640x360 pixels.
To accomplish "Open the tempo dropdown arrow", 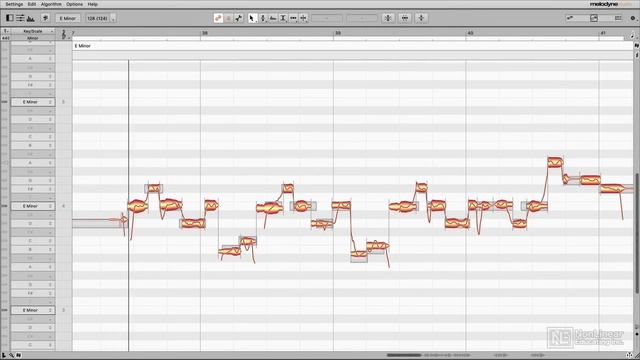I will (113, 18).
